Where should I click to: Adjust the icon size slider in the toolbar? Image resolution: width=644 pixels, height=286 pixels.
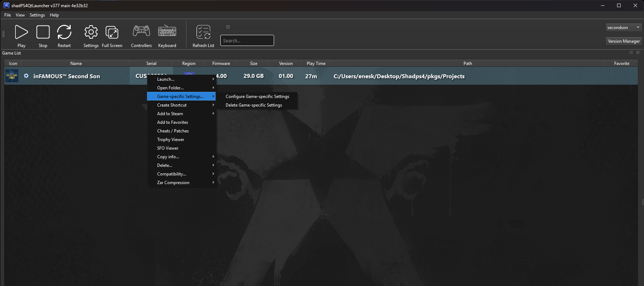[x=247, y=27]
